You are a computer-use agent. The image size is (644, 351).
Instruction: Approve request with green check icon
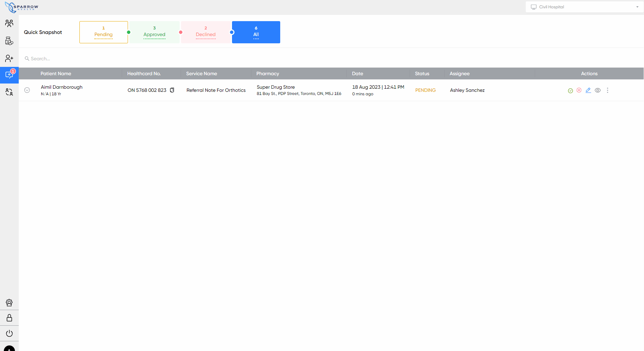[570, 90]
